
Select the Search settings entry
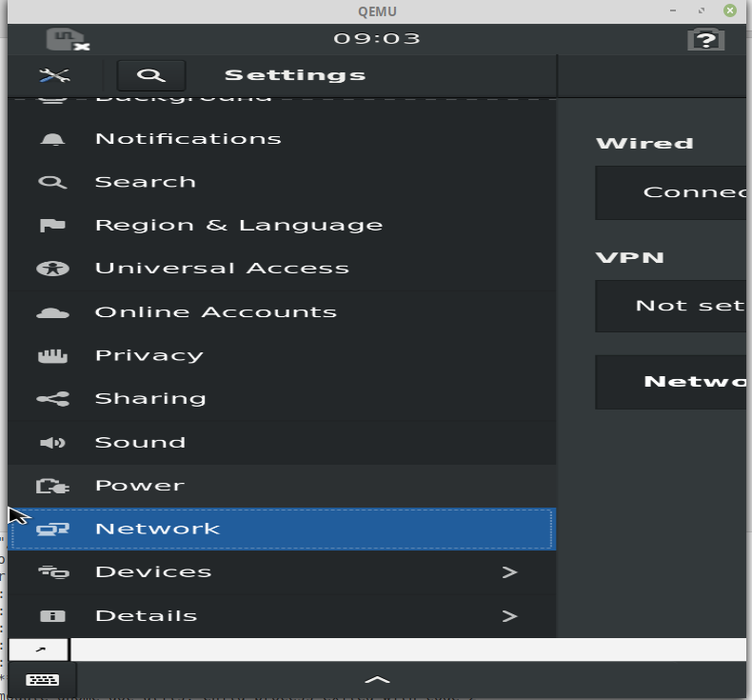pos(282,182)
